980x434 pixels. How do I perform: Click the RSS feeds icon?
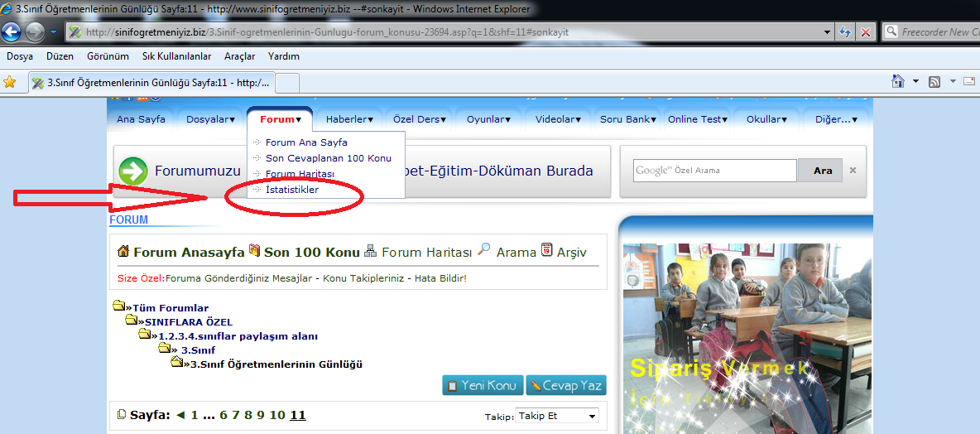click(934, 82)
